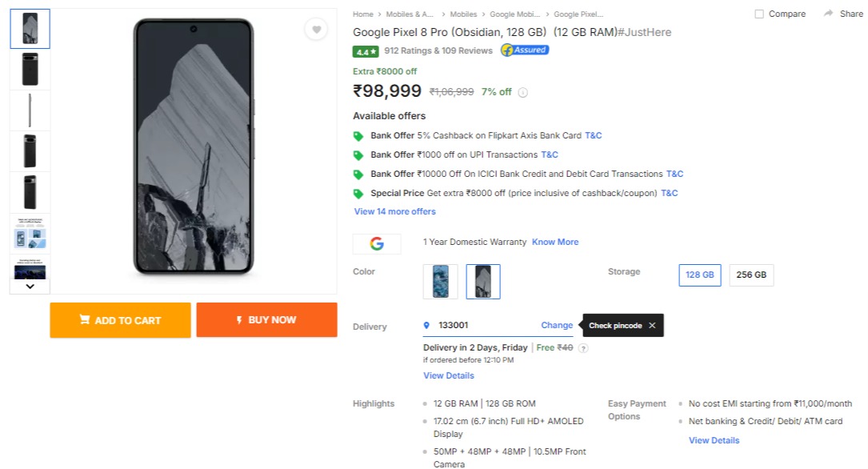Select the 128 GB storage option

click(x=700, y=275)
